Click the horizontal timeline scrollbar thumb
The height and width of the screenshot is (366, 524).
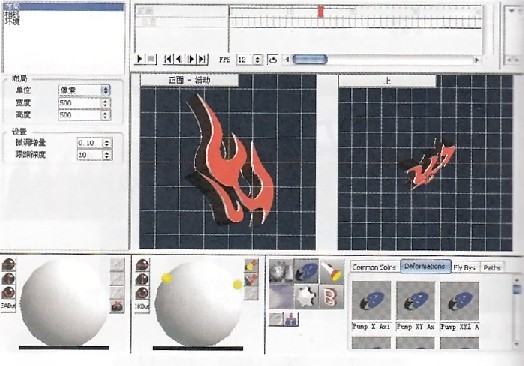click(x=310, y=59)
